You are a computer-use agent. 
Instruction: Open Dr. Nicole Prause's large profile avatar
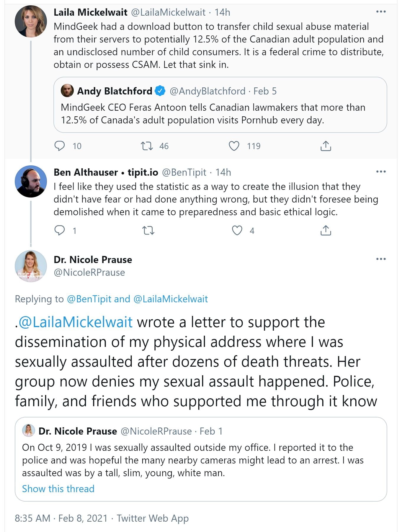pyautogui.click(x=31, y=266)
